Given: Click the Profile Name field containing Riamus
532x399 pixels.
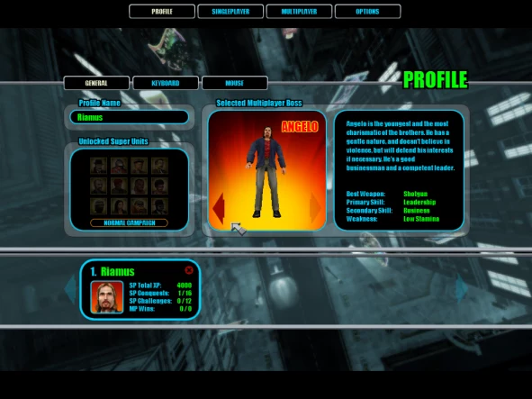Looking at the screenshot, I should point(130,117).
